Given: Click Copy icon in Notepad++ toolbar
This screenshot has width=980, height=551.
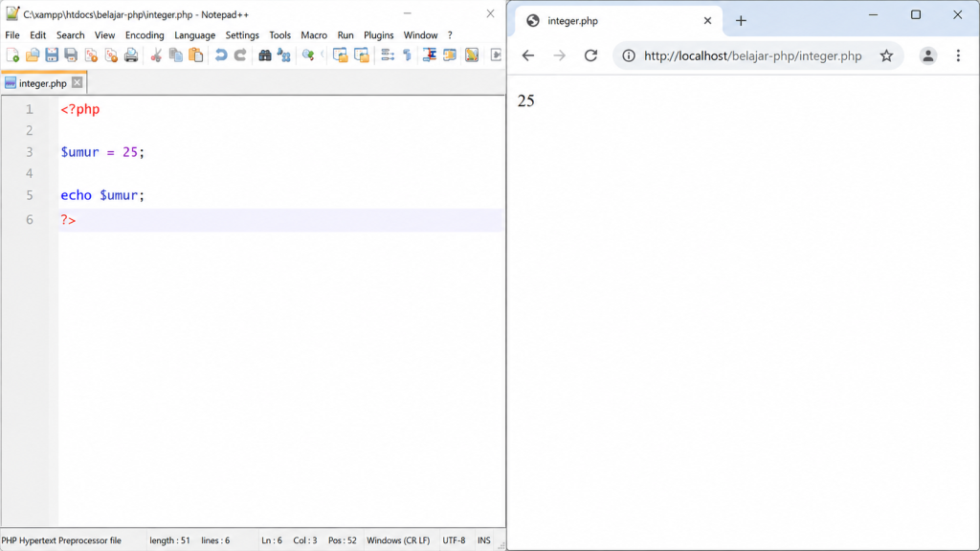Looking at the screenshot, I should [176, 55].
